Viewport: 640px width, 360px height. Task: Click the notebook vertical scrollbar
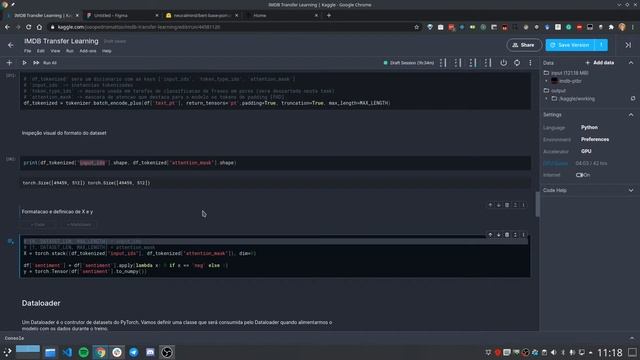tap(538, 204)
